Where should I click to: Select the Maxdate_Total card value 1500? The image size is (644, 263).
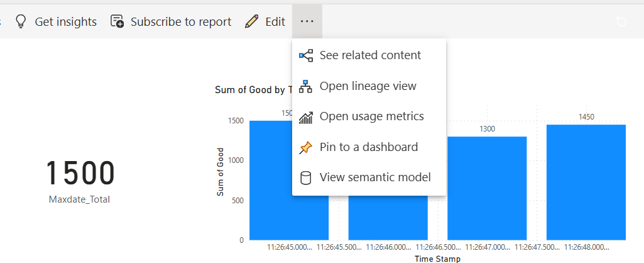click(80, 173)
